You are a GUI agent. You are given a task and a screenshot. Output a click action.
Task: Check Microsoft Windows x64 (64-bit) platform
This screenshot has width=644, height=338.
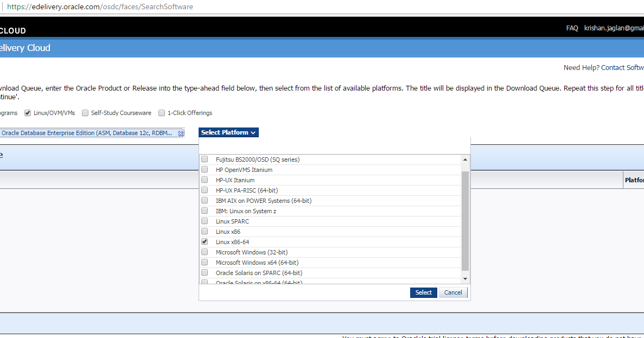coord(205,262)
